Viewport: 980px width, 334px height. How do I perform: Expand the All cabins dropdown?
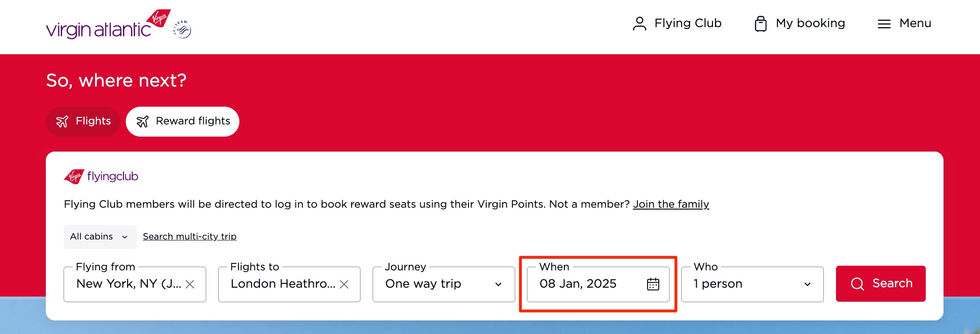[100, 237]
